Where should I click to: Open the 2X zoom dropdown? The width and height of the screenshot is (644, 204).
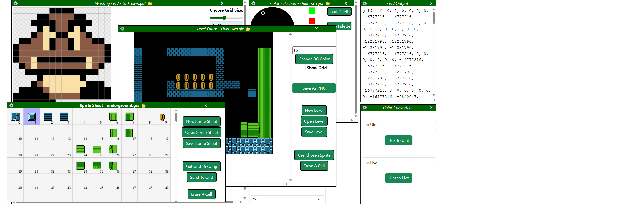point(287,199)
